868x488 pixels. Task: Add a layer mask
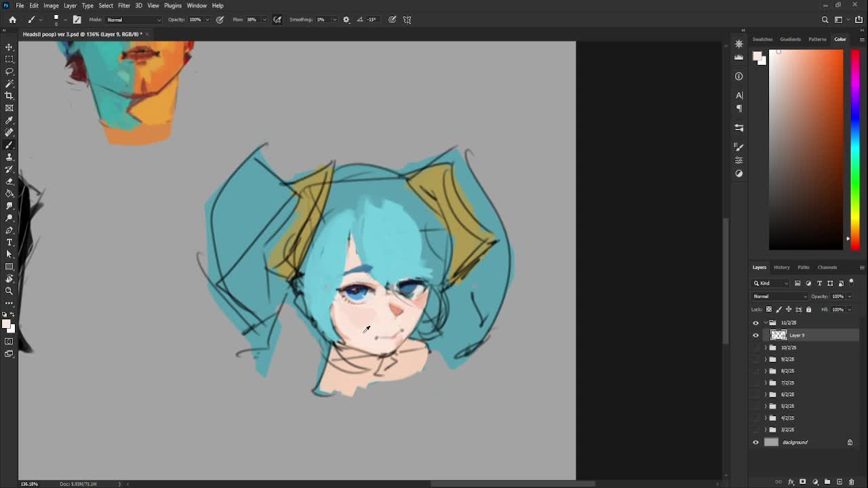(x=802, y=482)
